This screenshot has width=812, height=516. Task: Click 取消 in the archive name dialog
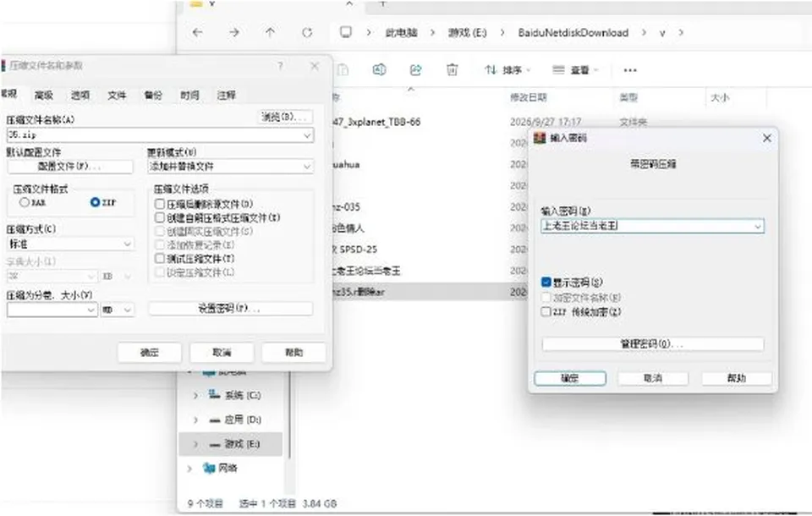[222, 352]
